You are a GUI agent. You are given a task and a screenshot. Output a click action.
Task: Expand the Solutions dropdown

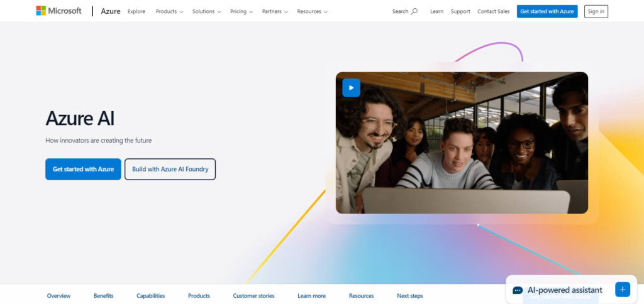click(206, 11)
